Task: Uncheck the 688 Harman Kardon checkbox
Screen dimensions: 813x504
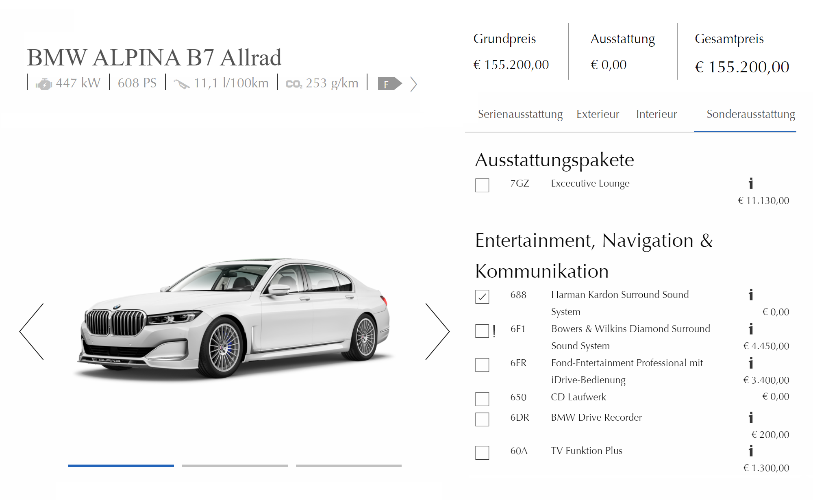Action: (482, 297)
